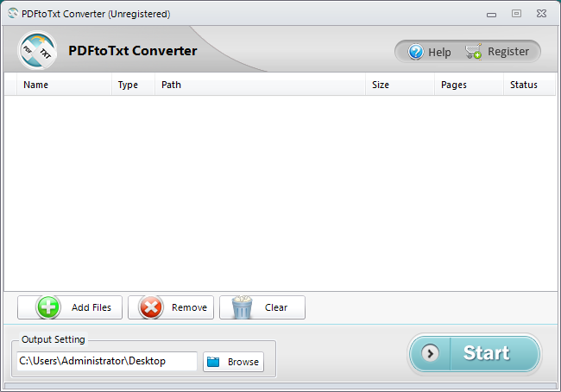Sort by the Status column header

(529, 85)
